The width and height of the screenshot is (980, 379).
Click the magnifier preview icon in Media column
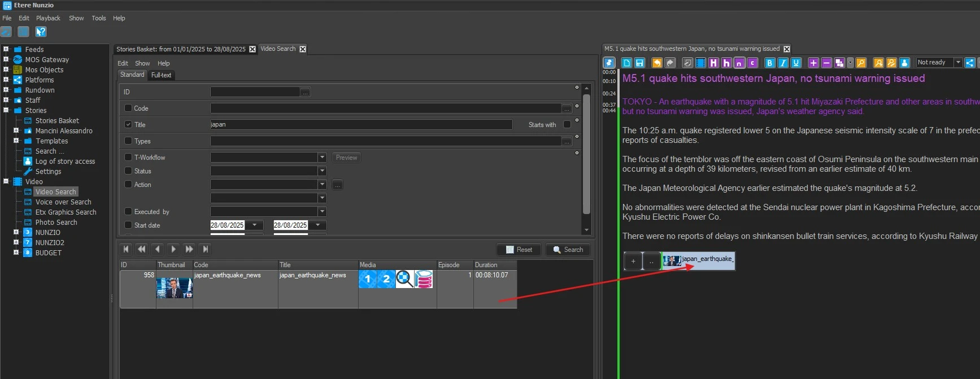coord(404,279)
